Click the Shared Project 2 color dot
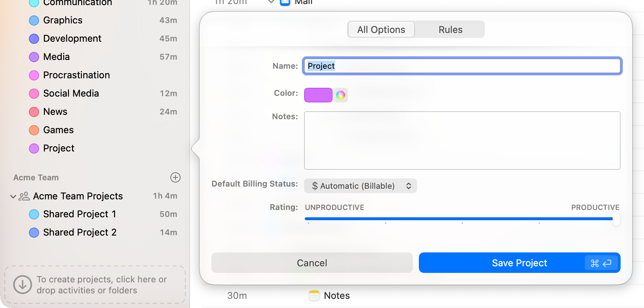The height and width of the screenshot is (308, 644). tap(34, 233)
